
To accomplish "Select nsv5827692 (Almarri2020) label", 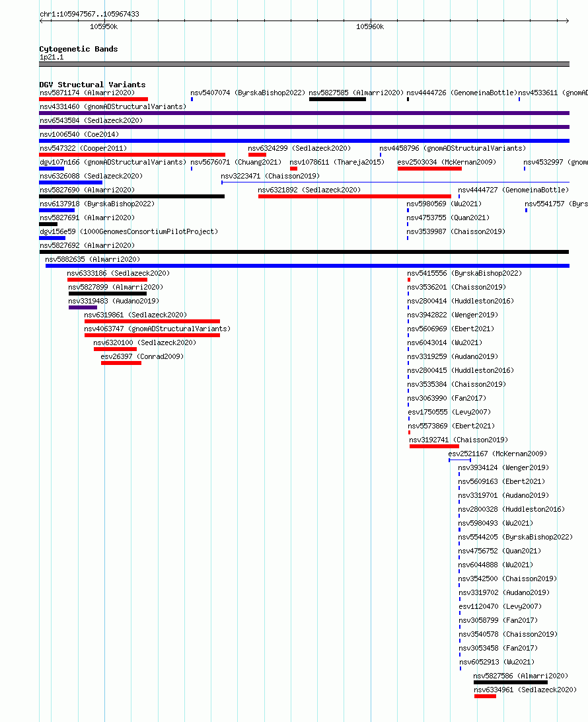I will 87,245.
